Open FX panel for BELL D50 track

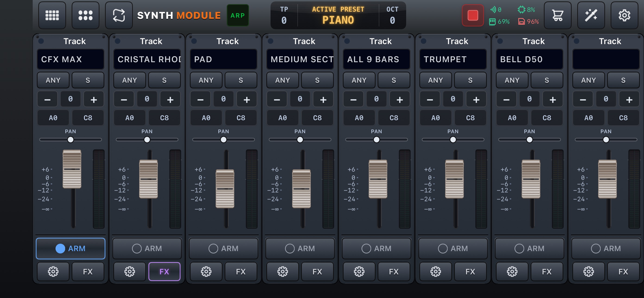tap(547, 272)
